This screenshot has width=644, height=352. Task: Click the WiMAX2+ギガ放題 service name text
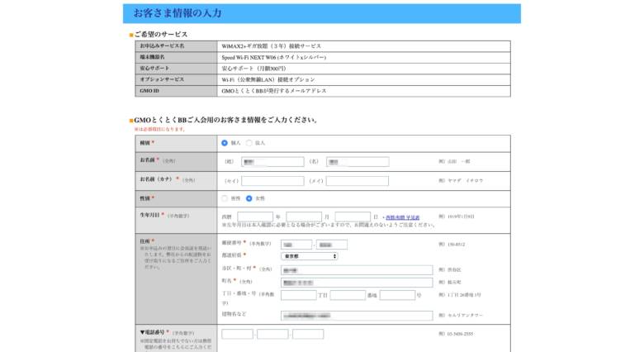tap(272, 46)
